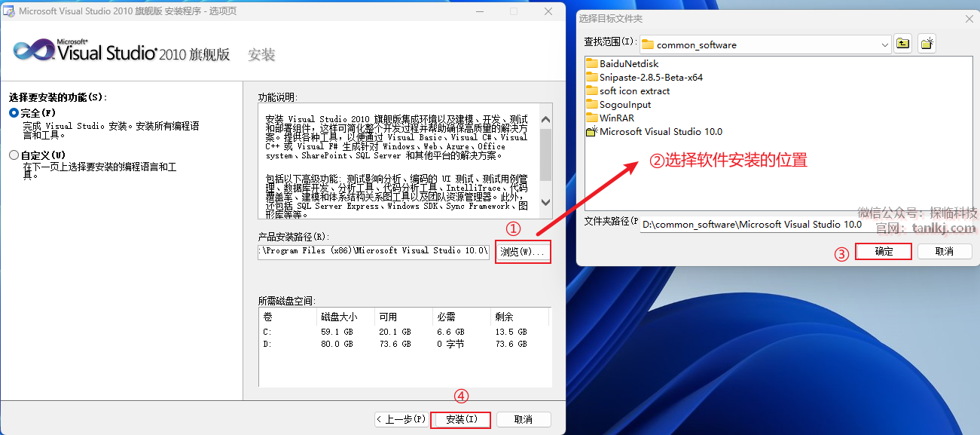Click 取消 in the folder selection dialog
This screenshot has width=980, height=435.
pyautogui.click(x=944, y=251)
